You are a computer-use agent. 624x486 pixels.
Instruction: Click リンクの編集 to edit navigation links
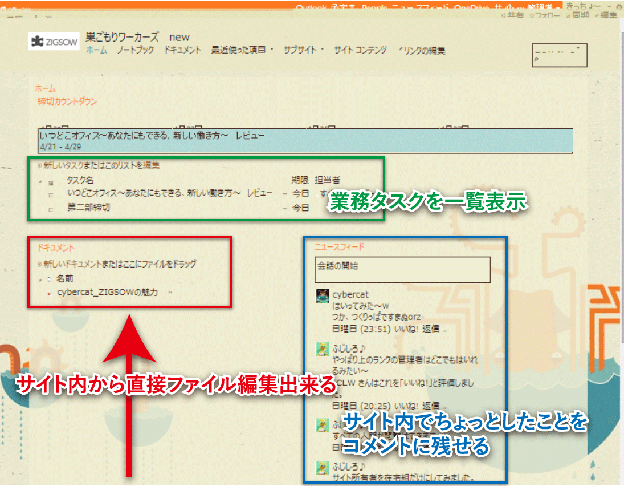(422, 51)
